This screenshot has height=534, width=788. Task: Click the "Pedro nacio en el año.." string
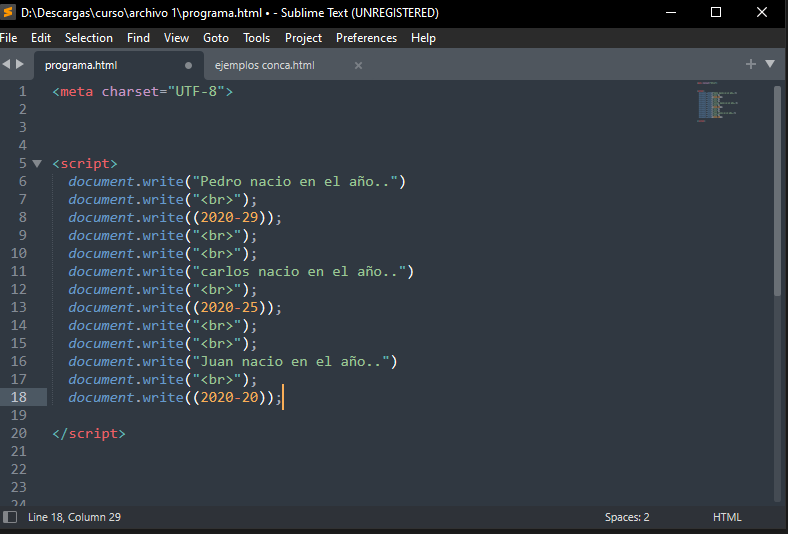(295, 181)
